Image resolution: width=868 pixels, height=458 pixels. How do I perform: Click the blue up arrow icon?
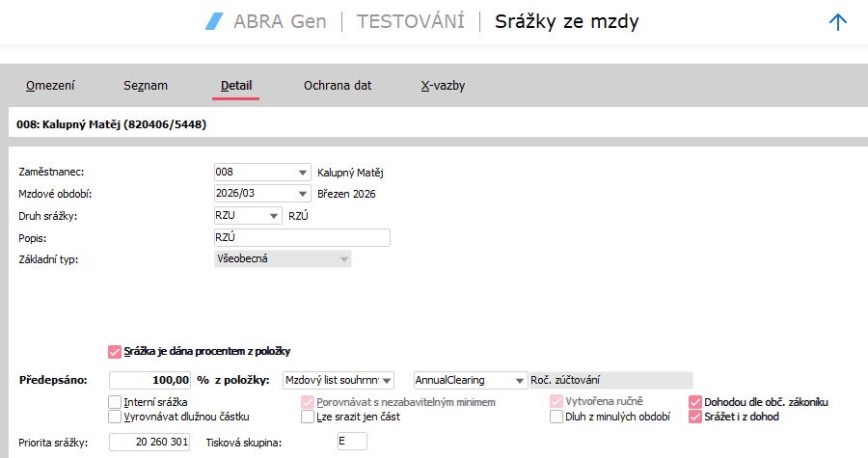[x=837, y=22]
